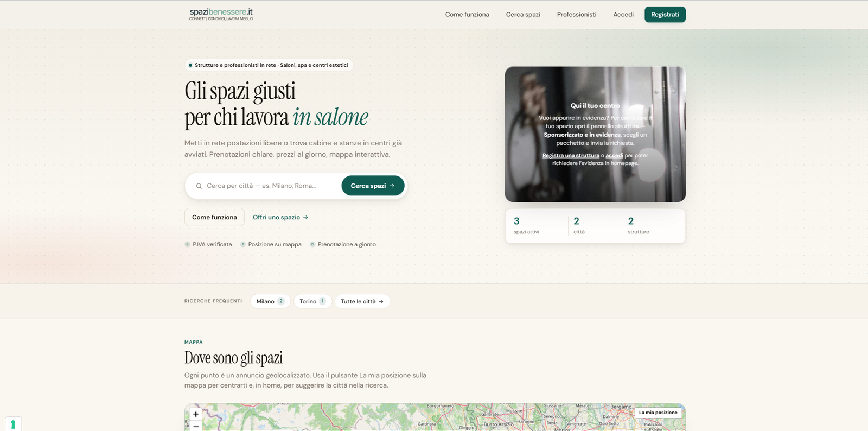Select the Torino frequent search chip
The image size is (868, 431).
point(313,301)
